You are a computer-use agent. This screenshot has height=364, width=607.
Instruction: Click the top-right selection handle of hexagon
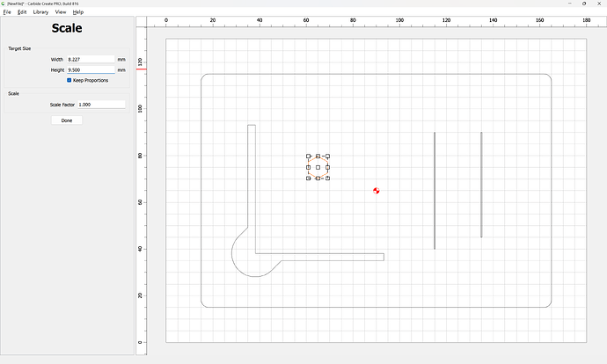(x=327, y=157)
